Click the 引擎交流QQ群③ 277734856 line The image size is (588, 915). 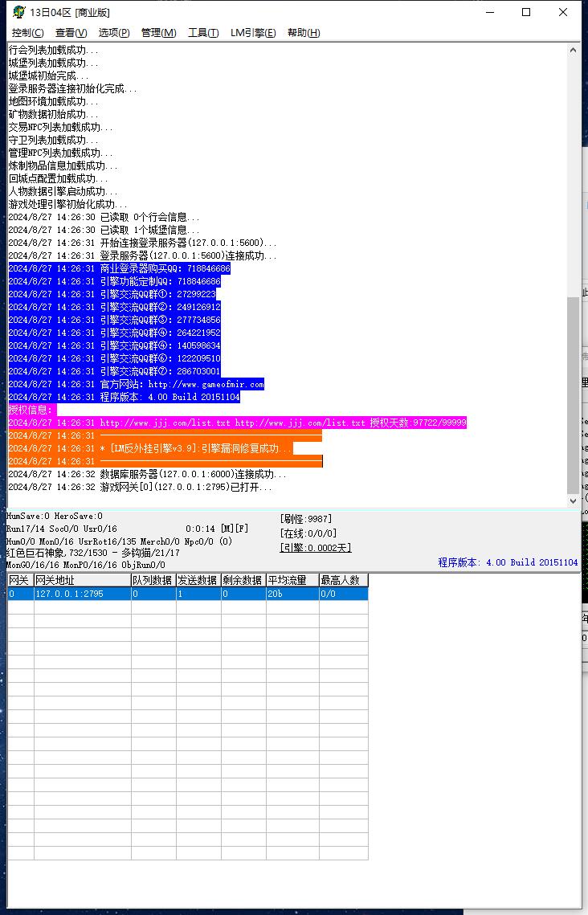[114, 320]
